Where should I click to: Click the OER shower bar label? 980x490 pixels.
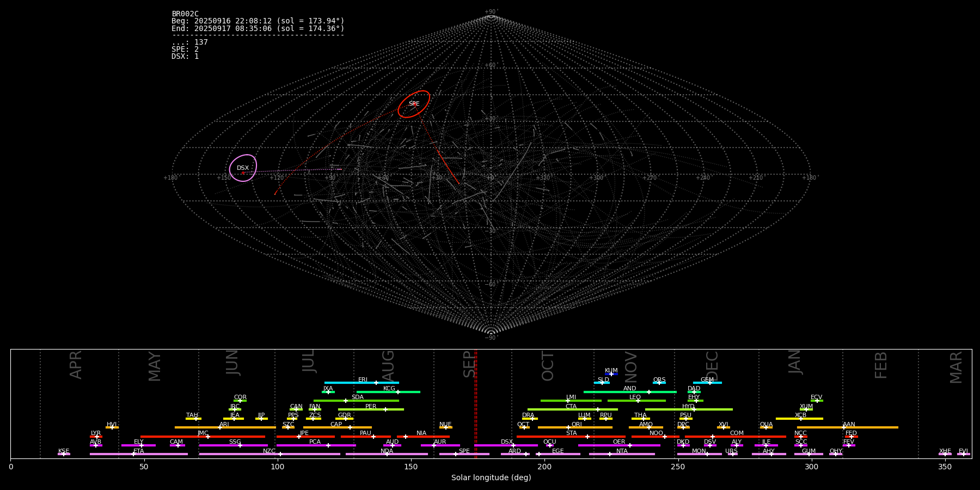coord(619,442)
